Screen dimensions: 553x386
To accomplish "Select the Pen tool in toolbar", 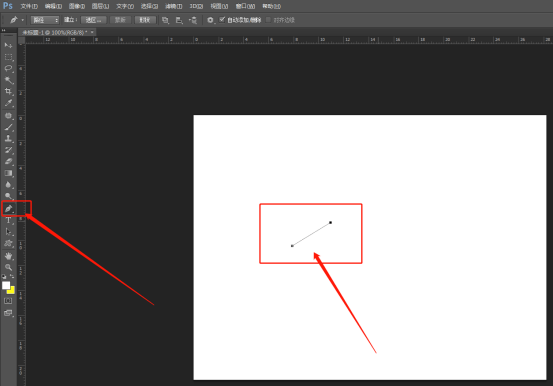I will [x=8, y=209].
